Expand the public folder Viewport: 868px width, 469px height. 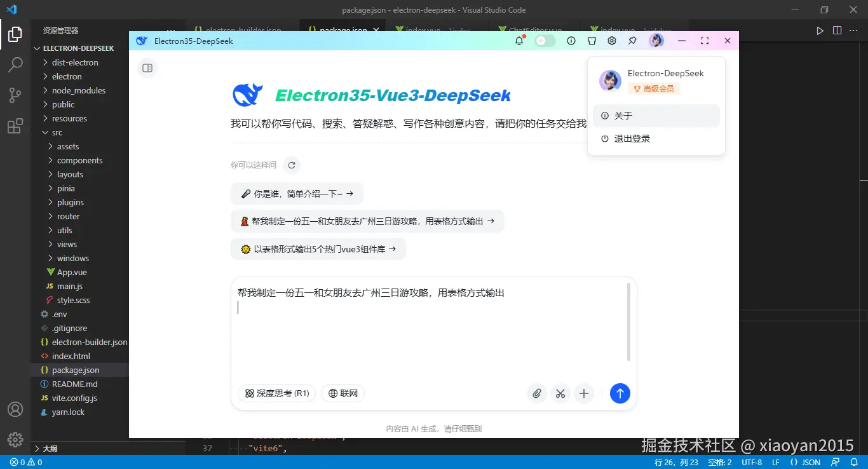coord(79,104)
